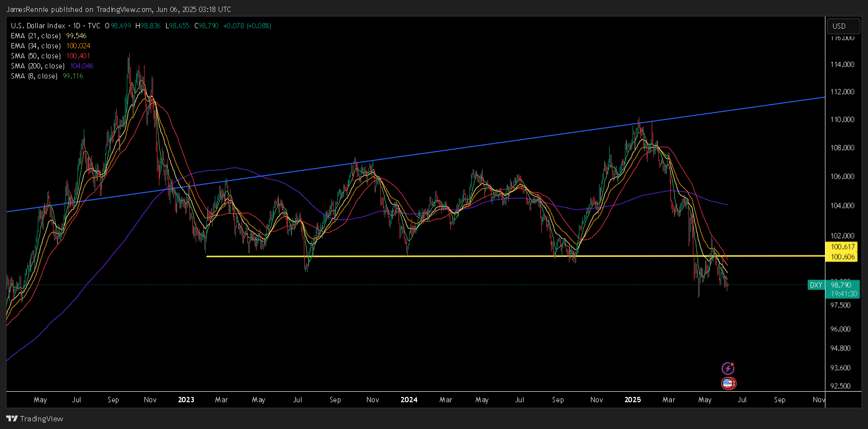
Task: Select the EMA (34, close) indicator legend
Action: (51, 46)
